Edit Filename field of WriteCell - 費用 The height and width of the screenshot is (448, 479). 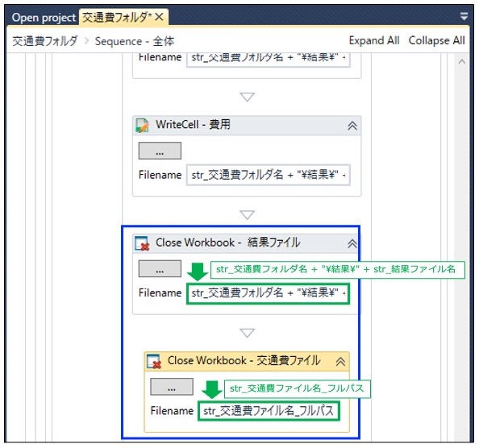(x=269, y=175)
